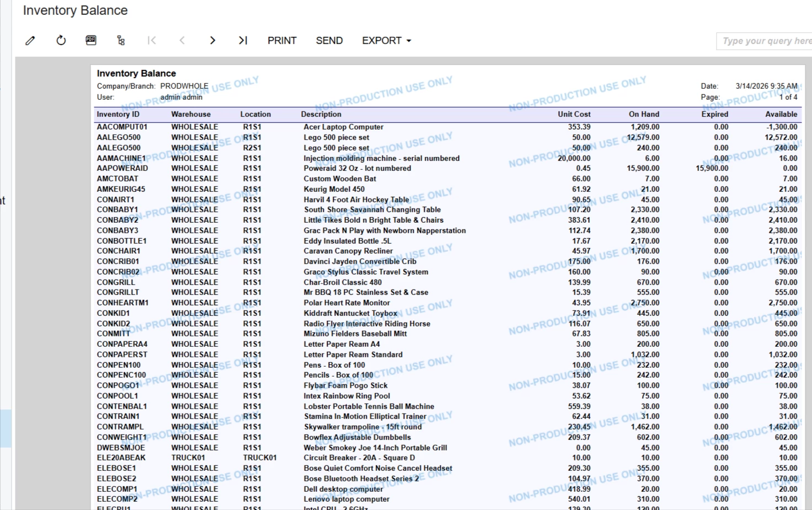Click the 20,000.00 unit cost value
This screenshot has width=812, height=510.
click(x=574, y=158)
